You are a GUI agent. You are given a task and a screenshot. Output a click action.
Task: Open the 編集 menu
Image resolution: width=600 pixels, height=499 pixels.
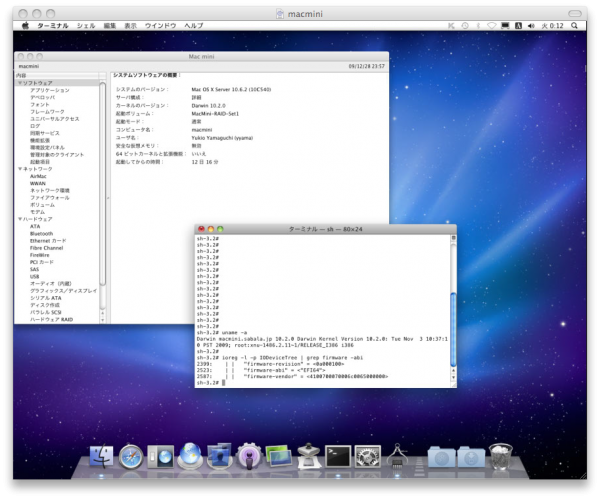click(110, 26)
